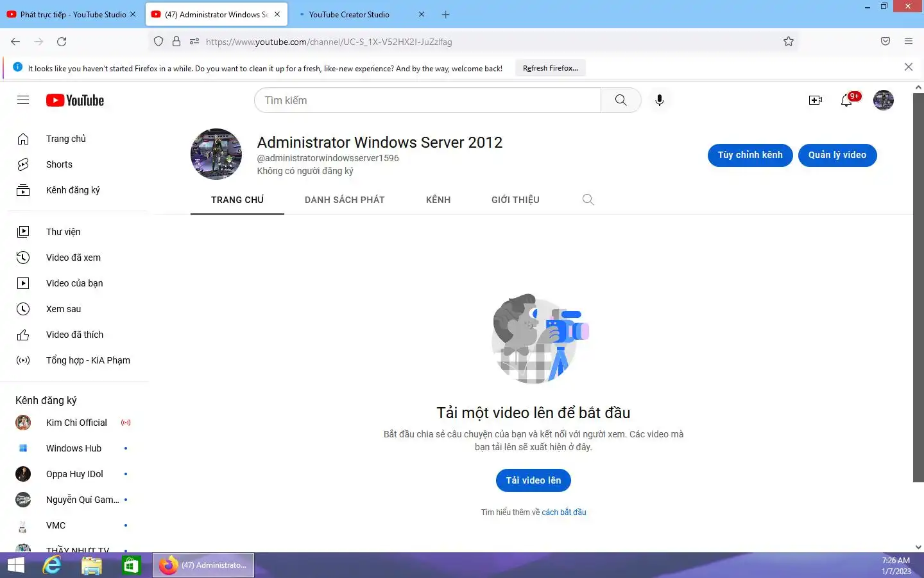924x578 pixels.
Task: Close the YouTube Creator Studio tab
Action: click(x=422, y=14)
